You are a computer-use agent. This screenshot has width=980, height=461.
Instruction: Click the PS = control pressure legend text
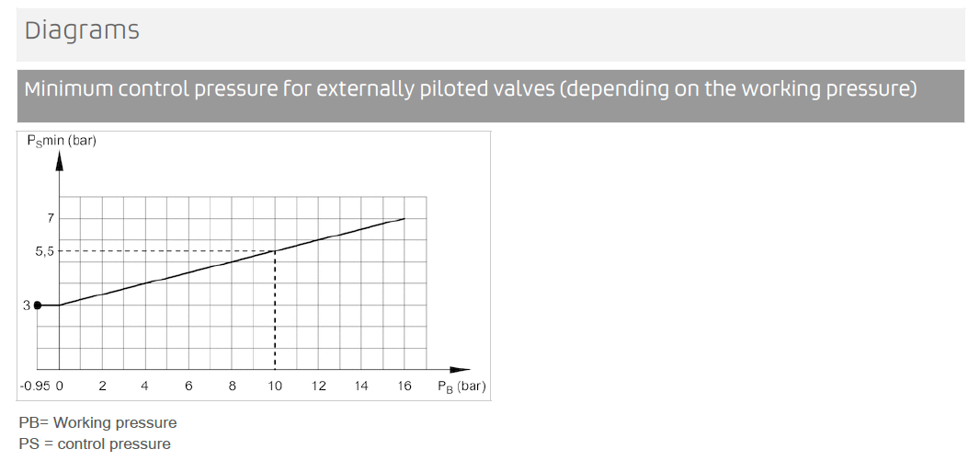pyautogui.click(x=95, y=444)
